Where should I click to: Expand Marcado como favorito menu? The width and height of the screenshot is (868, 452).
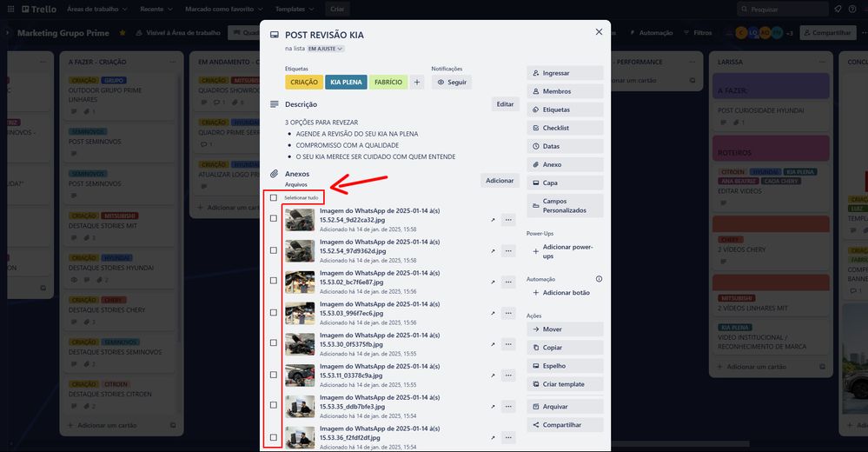tap(224, 9)
